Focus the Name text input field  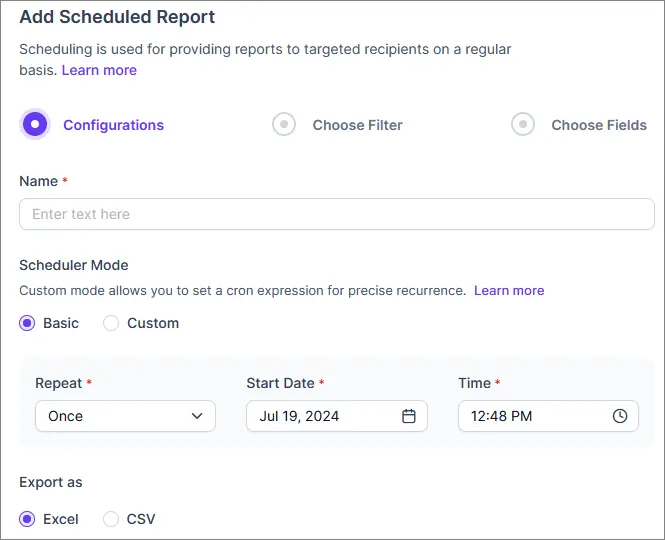[x=337, y=214]
